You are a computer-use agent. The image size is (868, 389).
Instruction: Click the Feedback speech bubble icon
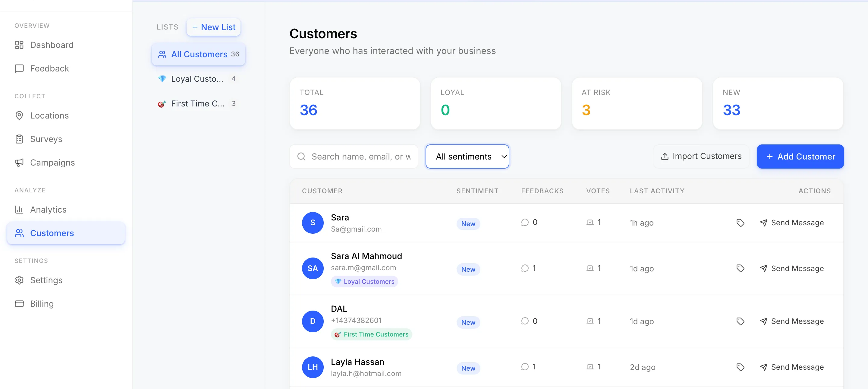[x=19, y=68]
